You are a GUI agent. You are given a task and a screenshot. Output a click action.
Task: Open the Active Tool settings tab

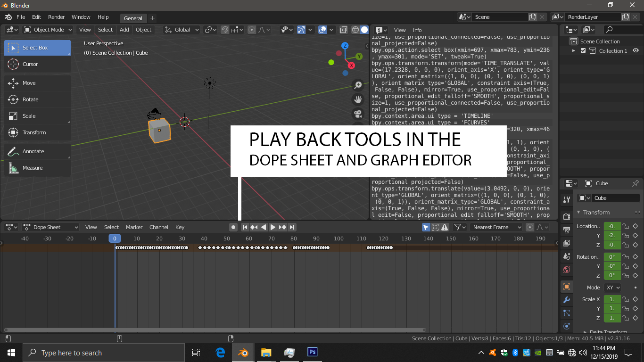[567, 200]
